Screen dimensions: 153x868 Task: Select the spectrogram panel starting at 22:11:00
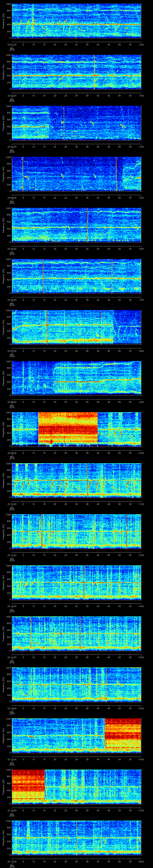(x=76, y=531)
